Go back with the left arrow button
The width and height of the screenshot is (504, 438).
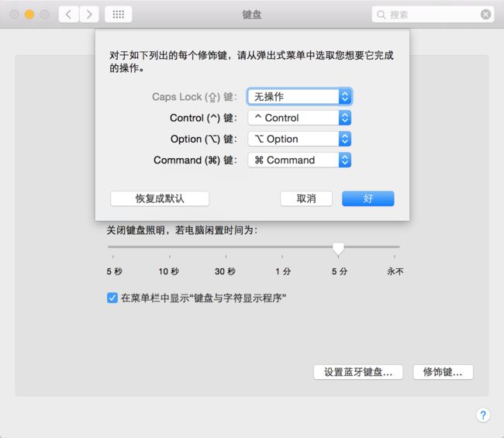68,15
